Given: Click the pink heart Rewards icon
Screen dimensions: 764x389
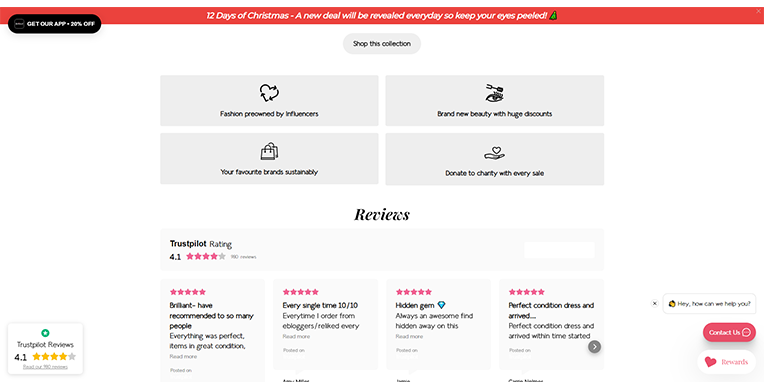Looking at the screenshot, I should tap(711, 362).
